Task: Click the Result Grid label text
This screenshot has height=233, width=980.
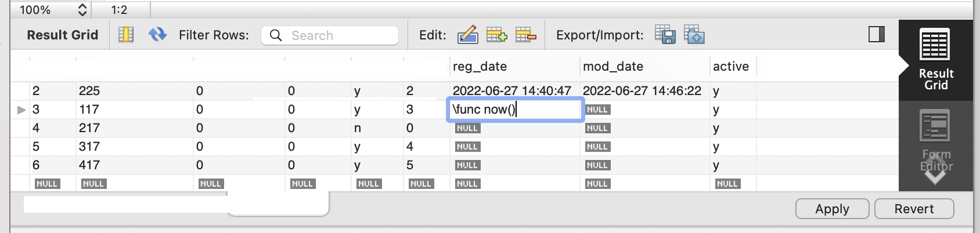Action: coord(63,35)
